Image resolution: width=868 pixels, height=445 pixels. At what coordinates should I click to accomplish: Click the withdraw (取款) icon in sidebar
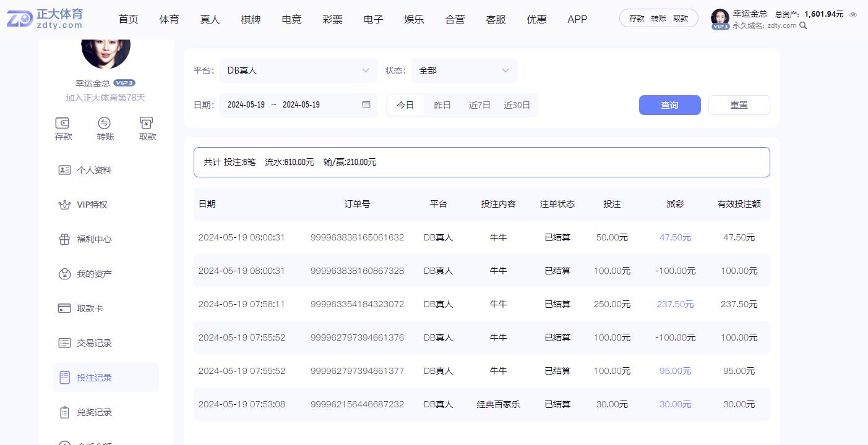(x=147, y=123)
